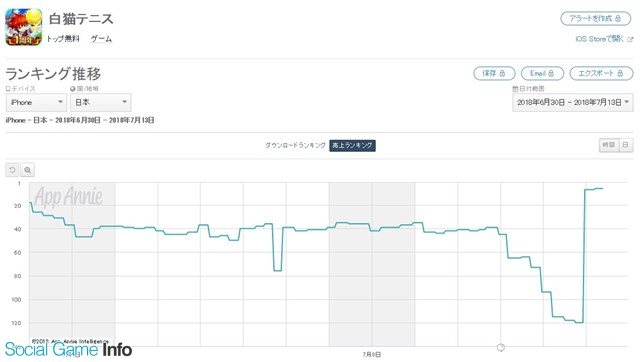This screenshot has height=362, width=640.
Task: Click the ranking spike near rank 1
Action: tap(594, 189)
